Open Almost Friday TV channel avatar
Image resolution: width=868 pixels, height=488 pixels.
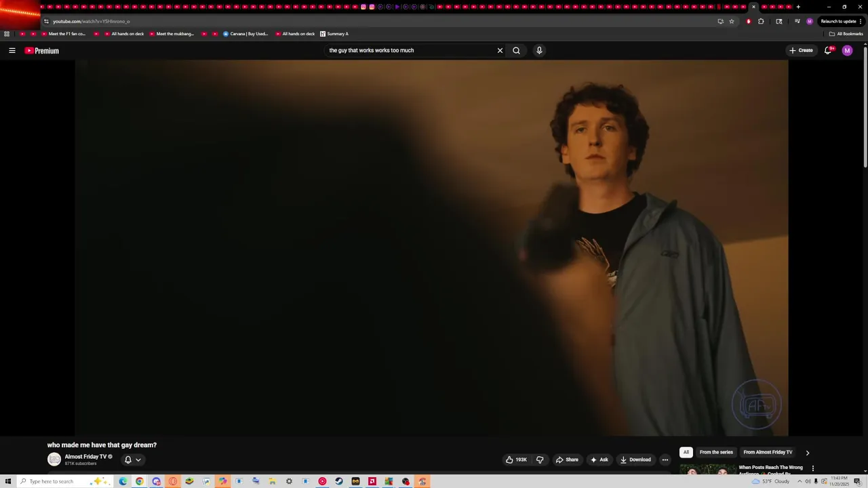coord(54,460)
